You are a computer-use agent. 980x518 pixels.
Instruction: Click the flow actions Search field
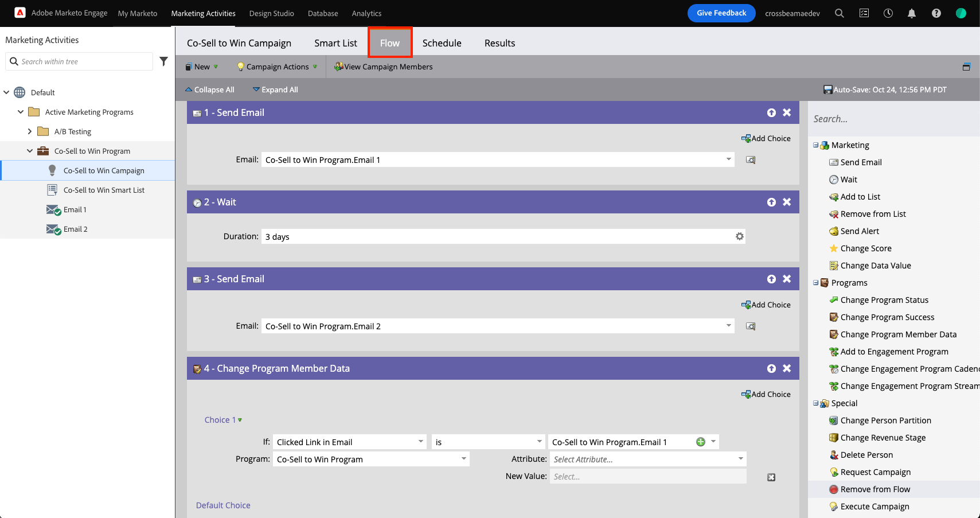(892, 119)
